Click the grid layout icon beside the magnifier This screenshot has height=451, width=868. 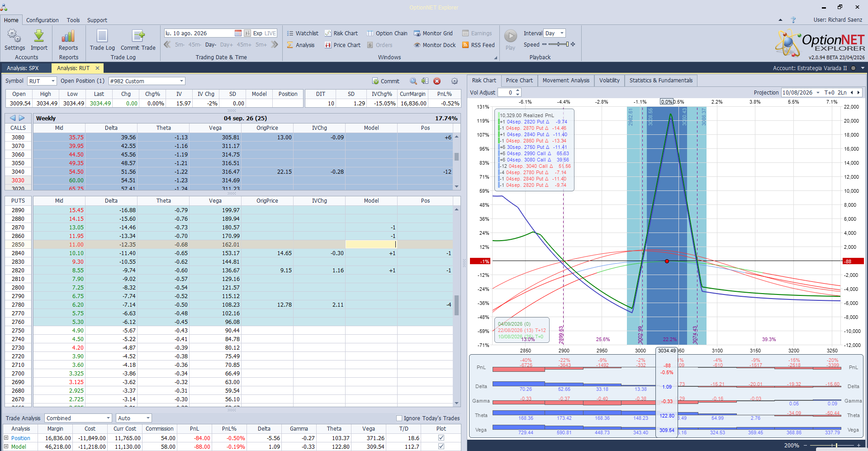[x=425, y=81]
